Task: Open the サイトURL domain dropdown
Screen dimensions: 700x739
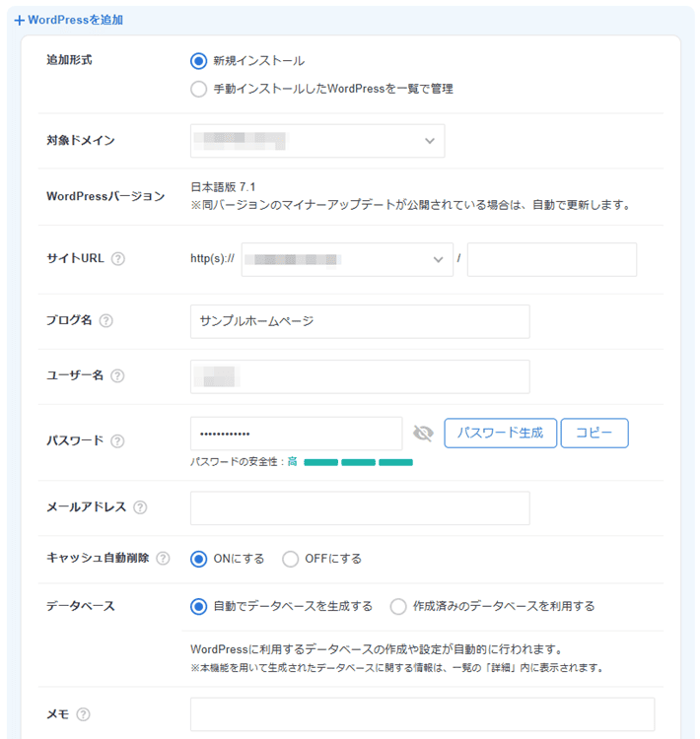Action: (347, 260)
